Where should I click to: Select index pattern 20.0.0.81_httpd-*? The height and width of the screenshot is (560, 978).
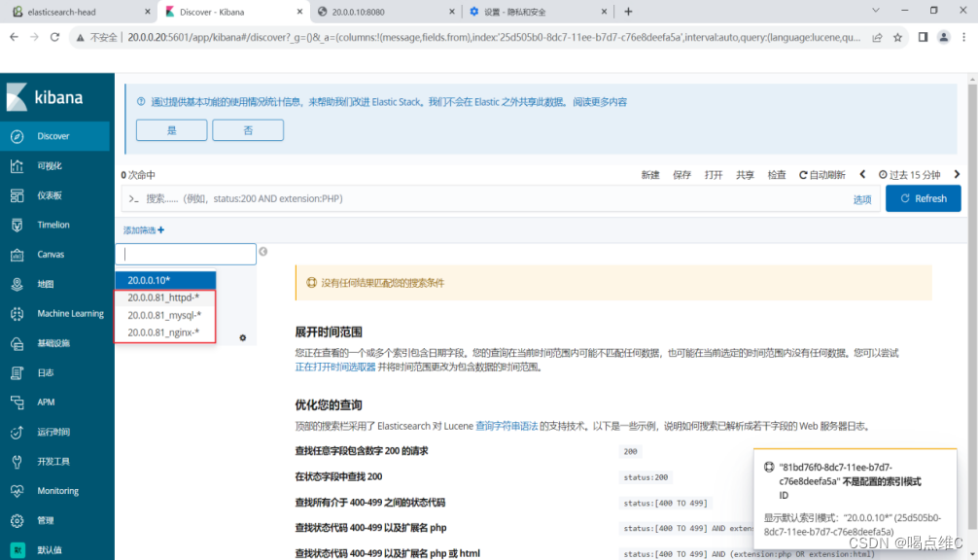(166, 297)
